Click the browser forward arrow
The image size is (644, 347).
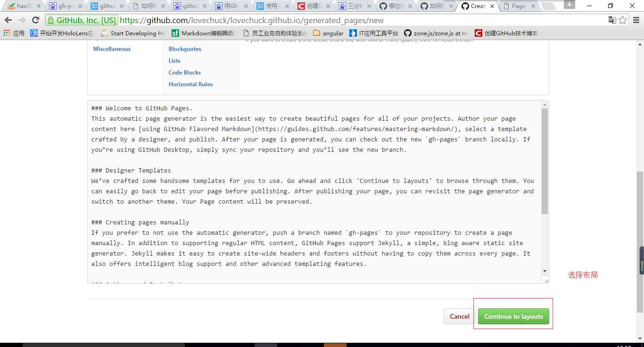coord(22,20)
